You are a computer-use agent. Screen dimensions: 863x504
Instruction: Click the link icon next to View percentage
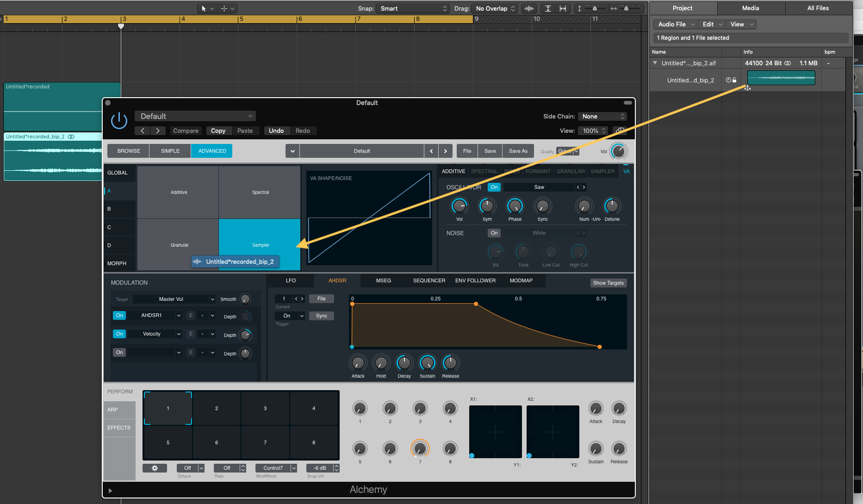tap(620, 131)
